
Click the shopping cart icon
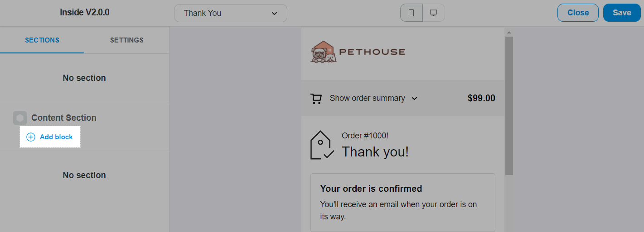[x=316, y=99]
